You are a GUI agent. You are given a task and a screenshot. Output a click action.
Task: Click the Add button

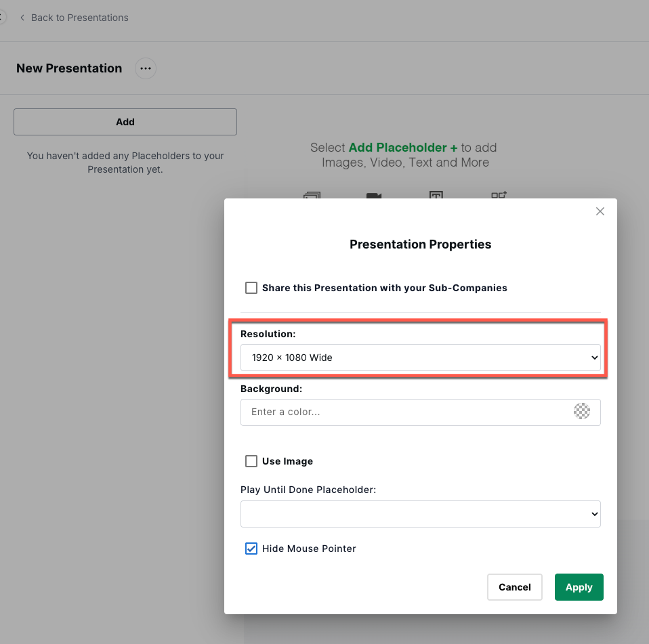click(x=125, y=122)
